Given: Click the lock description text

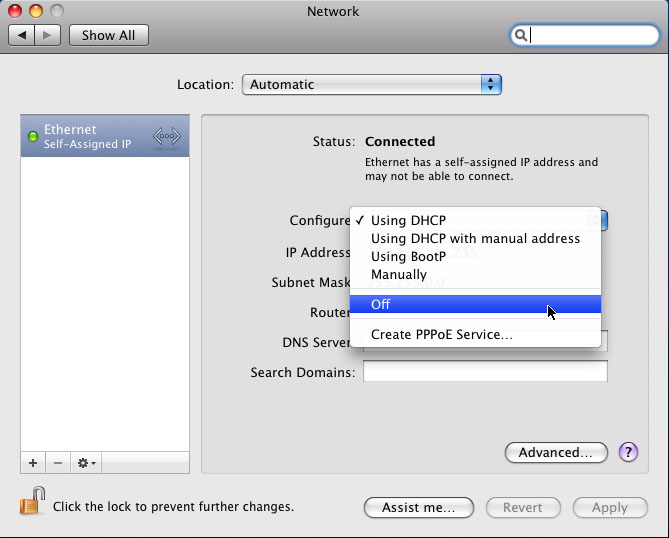Looking at the screenshot, I should (173, 506).
